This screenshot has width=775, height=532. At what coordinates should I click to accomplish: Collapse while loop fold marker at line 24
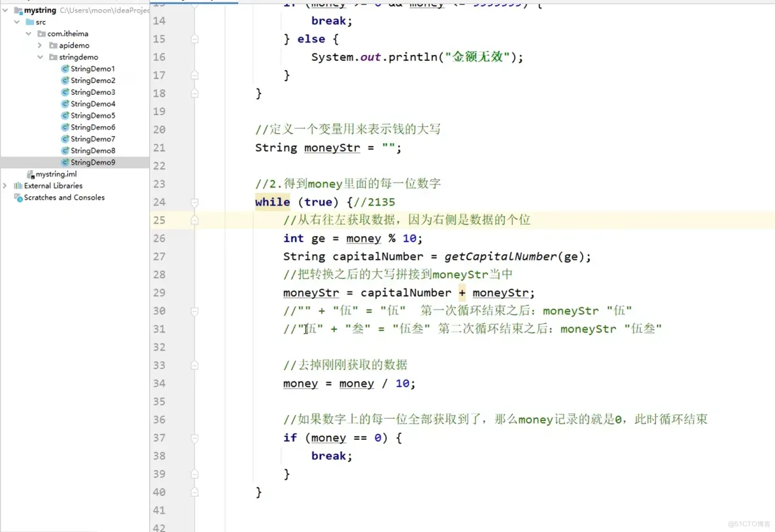point(195,202)
